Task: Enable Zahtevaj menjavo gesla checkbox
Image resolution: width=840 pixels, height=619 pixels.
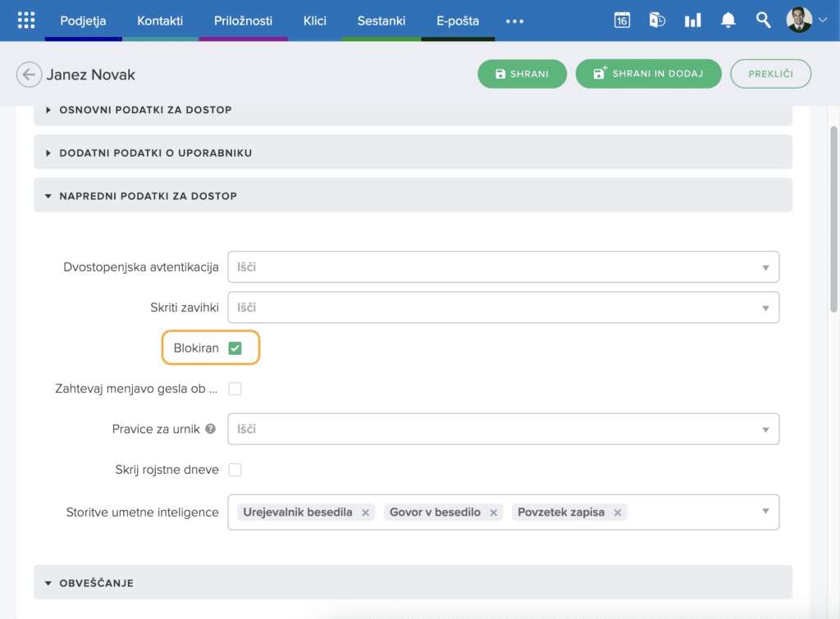Action: tap(235, 389)
